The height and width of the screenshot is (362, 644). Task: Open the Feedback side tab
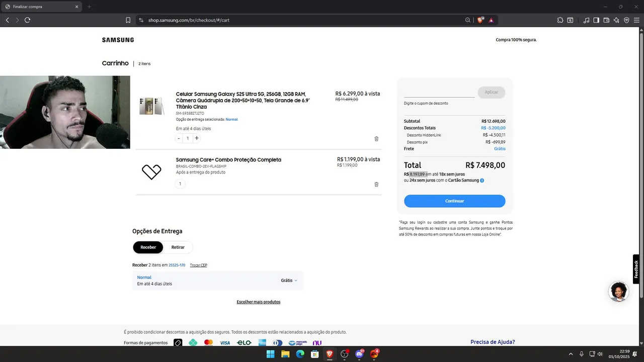tap(636, 269)
